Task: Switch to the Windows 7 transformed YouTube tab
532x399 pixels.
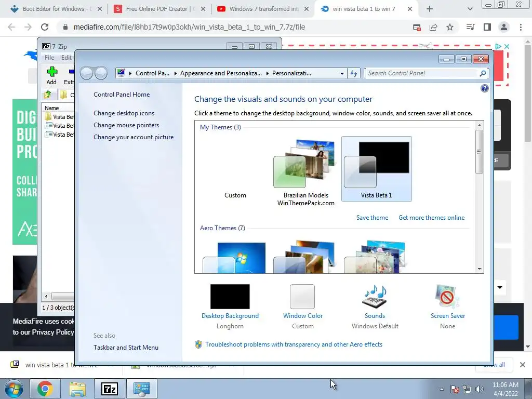Action: pos(262,9)
